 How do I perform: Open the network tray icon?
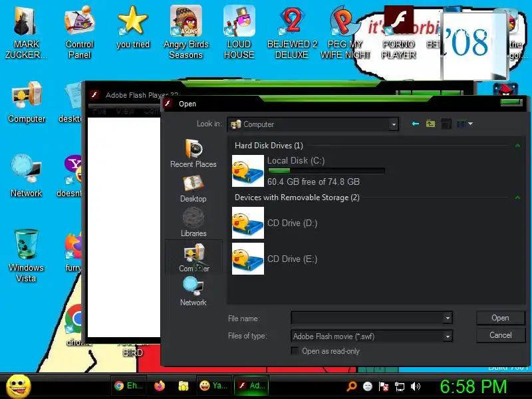400,386
